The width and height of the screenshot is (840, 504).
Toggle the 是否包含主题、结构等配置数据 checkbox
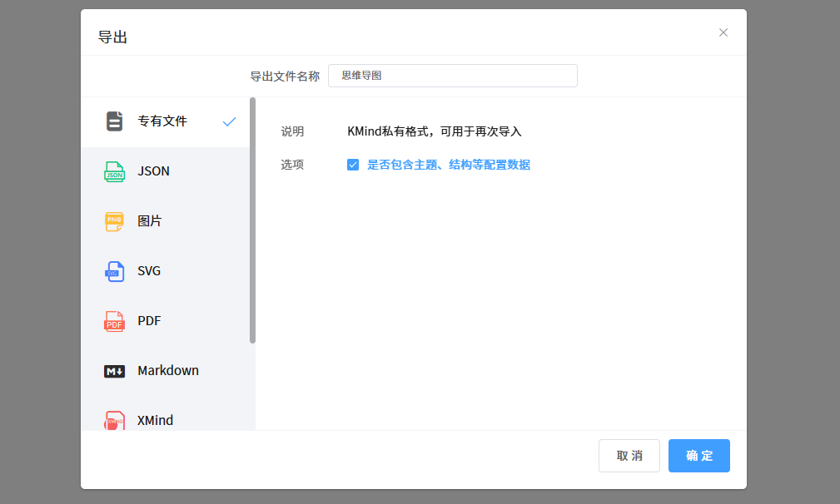[353, 165]
